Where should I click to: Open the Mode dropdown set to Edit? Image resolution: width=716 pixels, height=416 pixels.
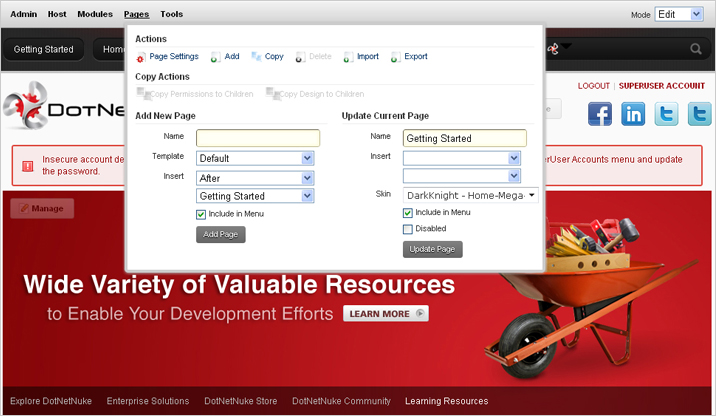click(x=679, y=15)
